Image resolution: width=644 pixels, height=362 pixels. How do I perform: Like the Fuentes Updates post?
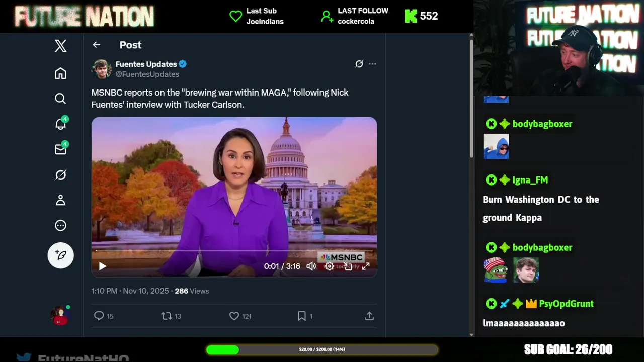(x=234, y=316)
